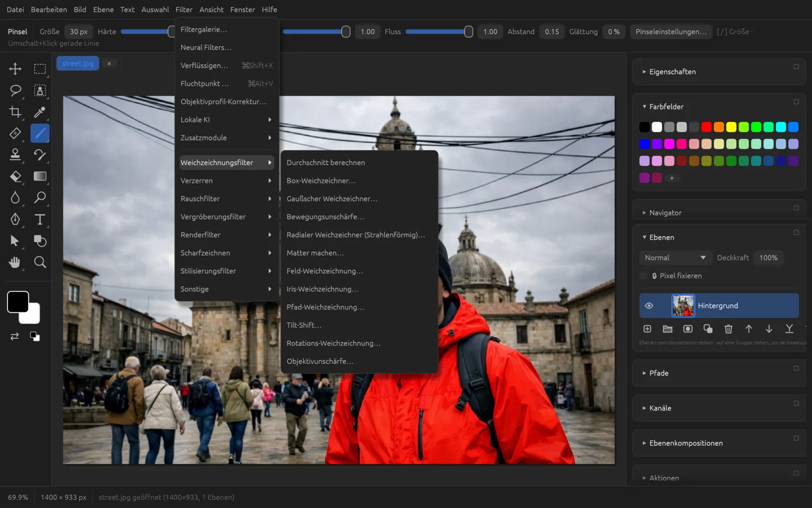Move layer up arrow icon

pyautogui.click(x=749, y=329)
